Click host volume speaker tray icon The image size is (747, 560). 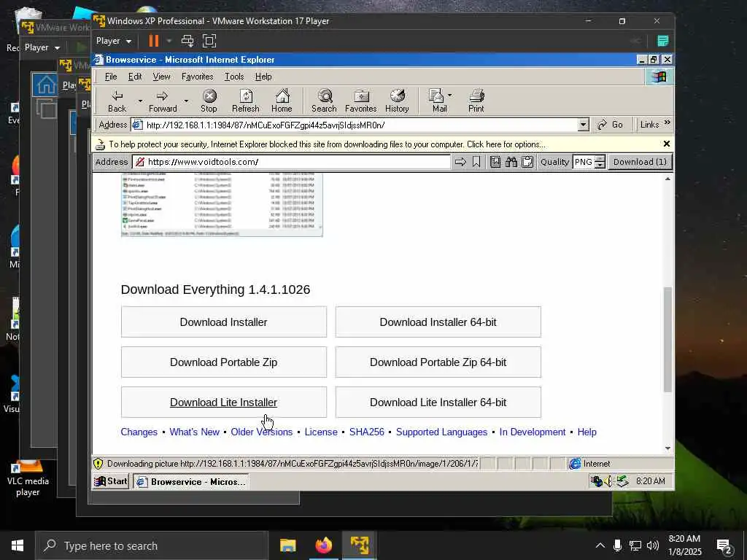[x=653, y=545]
